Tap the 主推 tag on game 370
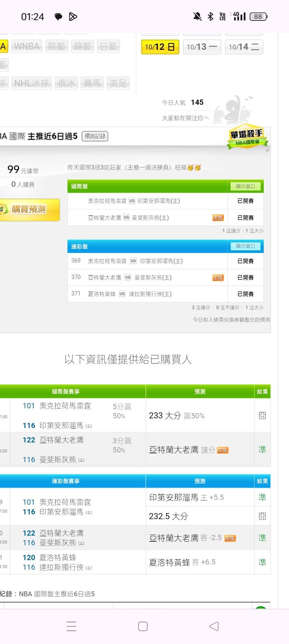This screenshot has height=644, width=289. click(218, 277)
